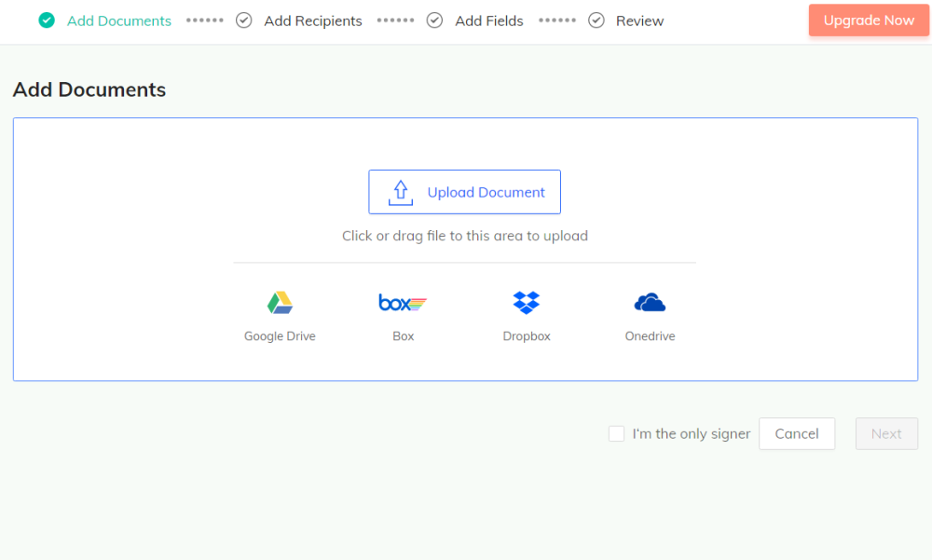Click the Add Fields step check icon

[x=434, y=20]
